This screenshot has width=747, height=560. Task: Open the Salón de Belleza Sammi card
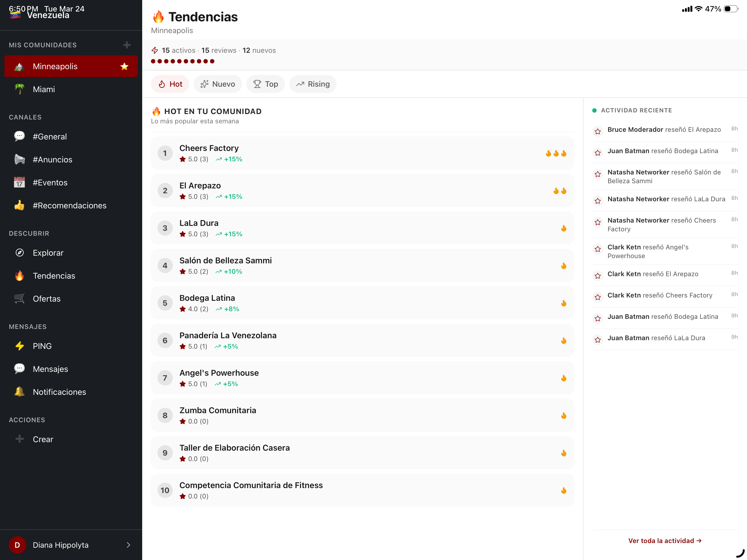click(362, 266)
